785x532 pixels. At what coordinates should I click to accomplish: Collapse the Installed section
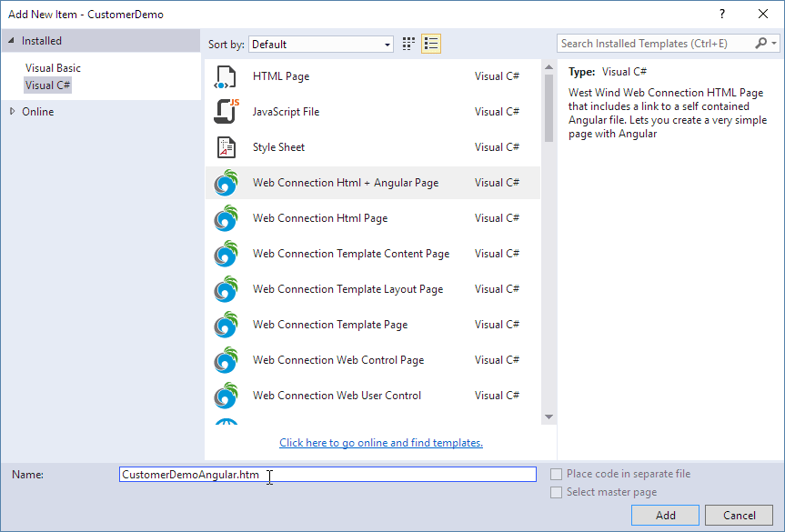(x=11, y=41)
